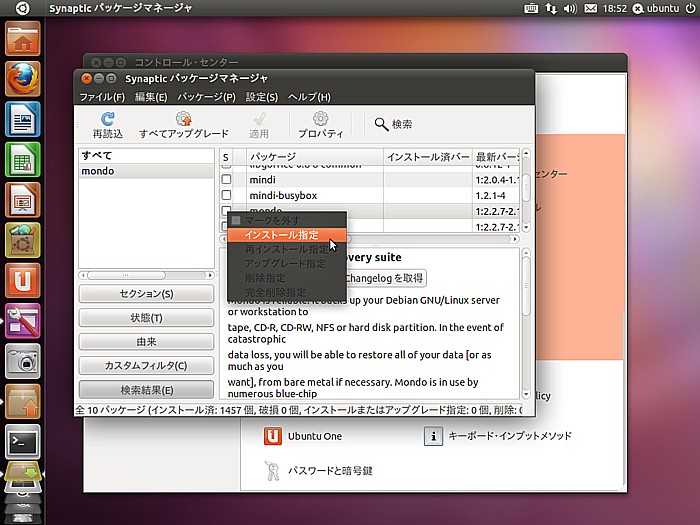The width and height of the screenshot is (700, 525).
Task: Click the インストール済バージョン column header
Action: [428, 157]
